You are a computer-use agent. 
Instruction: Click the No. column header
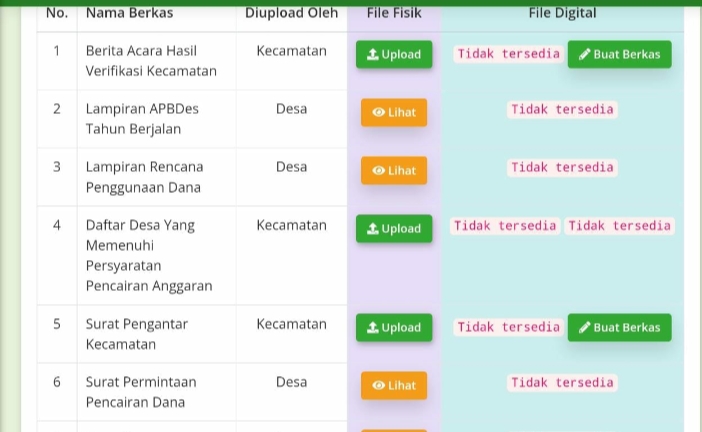point(57,13)
